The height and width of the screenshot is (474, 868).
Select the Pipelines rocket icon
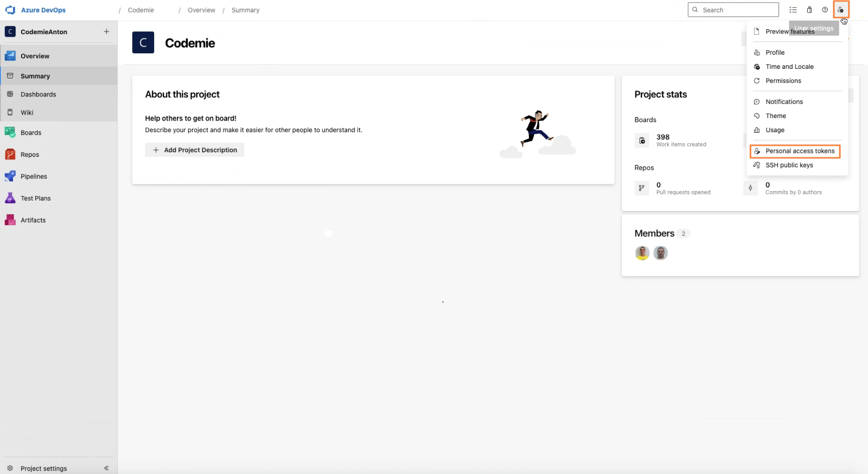tap(10, 176)
